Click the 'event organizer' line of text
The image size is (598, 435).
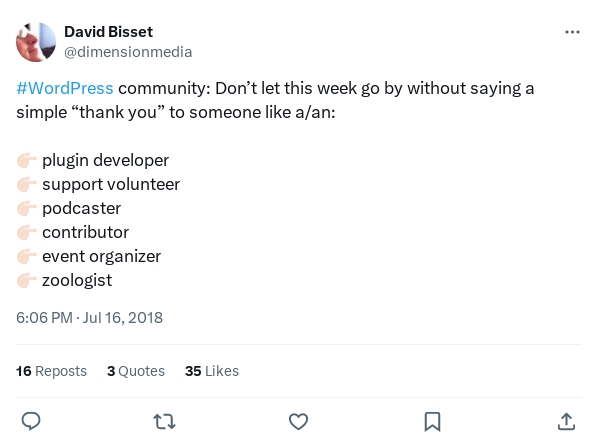coord(101,257)
